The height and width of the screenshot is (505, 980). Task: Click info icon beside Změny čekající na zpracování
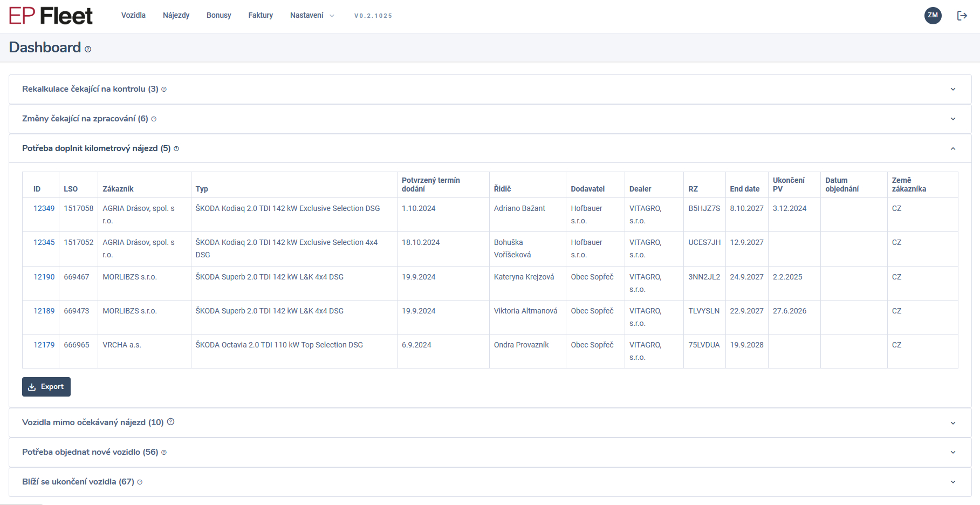154,119
